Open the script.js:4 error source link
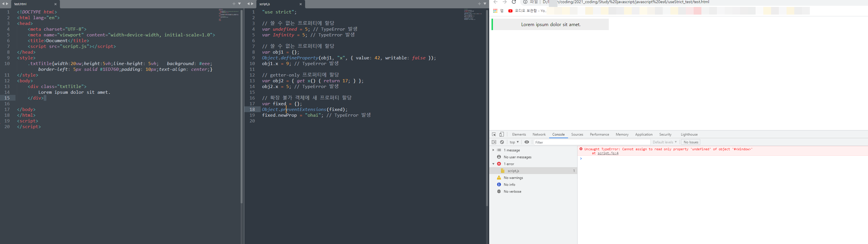This screenshot has height=244, width=868. click(608, 153)
